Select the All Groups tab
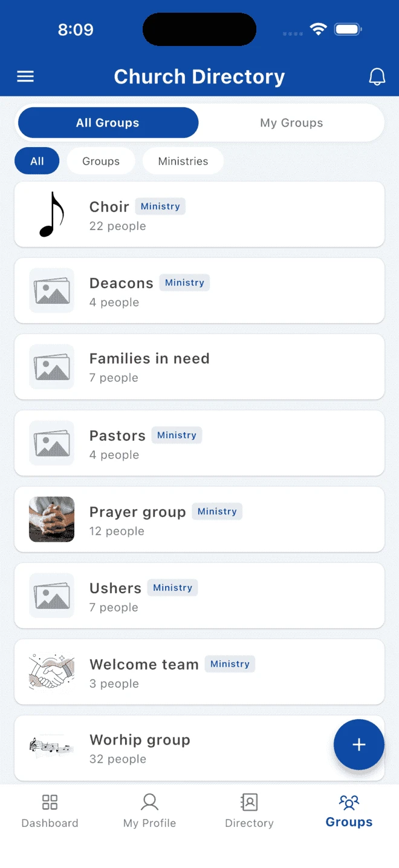 pos(108,122)
